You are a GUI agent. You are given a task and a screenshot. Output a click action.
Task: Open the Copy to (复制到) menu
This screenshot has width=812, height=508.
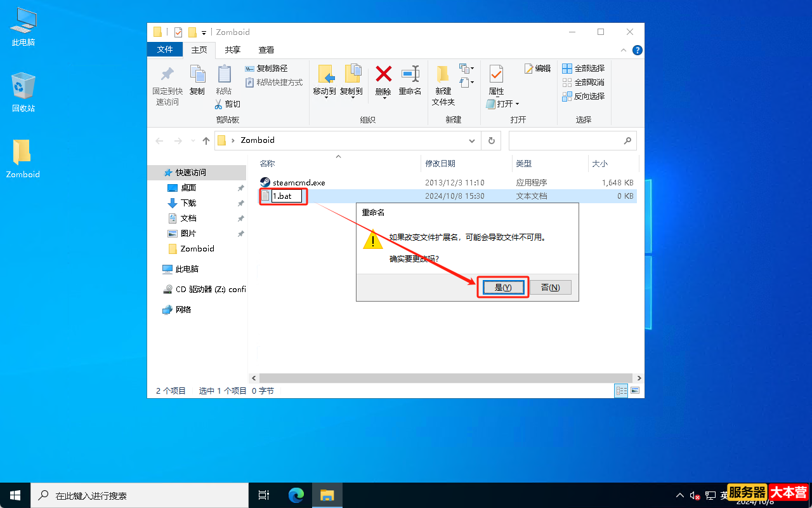(x=351, y=81)
